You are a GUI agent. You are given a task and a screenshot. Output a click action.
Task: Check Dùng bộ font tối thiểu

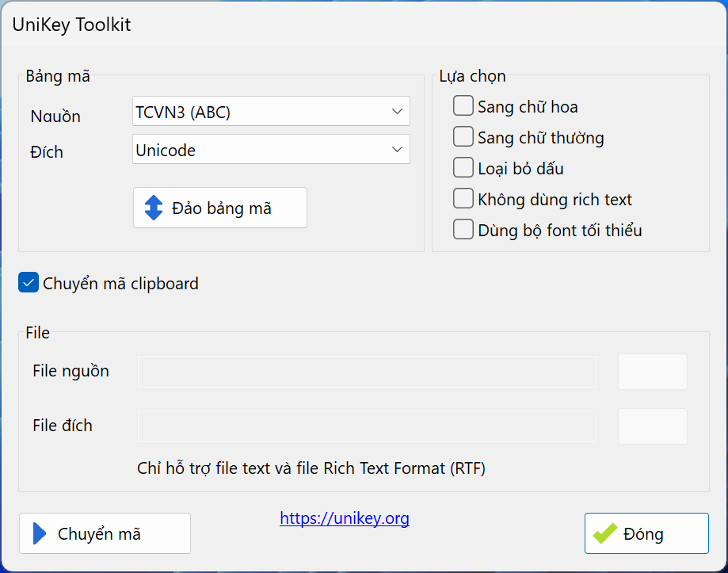[463, 230]
